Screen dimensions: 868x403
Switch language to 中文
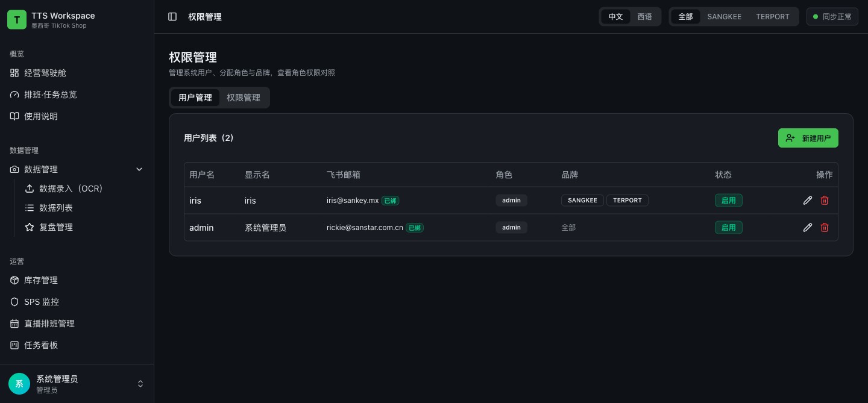click(615, 17)
